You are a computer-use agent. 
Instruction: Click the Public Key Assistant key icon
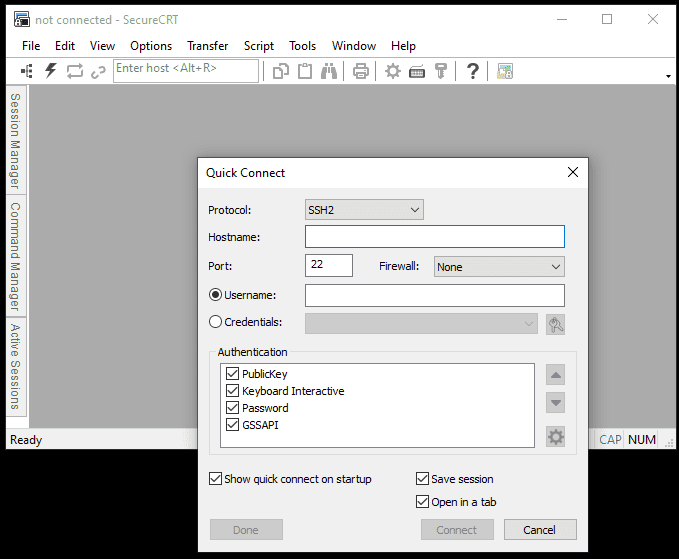coord(441,71)
